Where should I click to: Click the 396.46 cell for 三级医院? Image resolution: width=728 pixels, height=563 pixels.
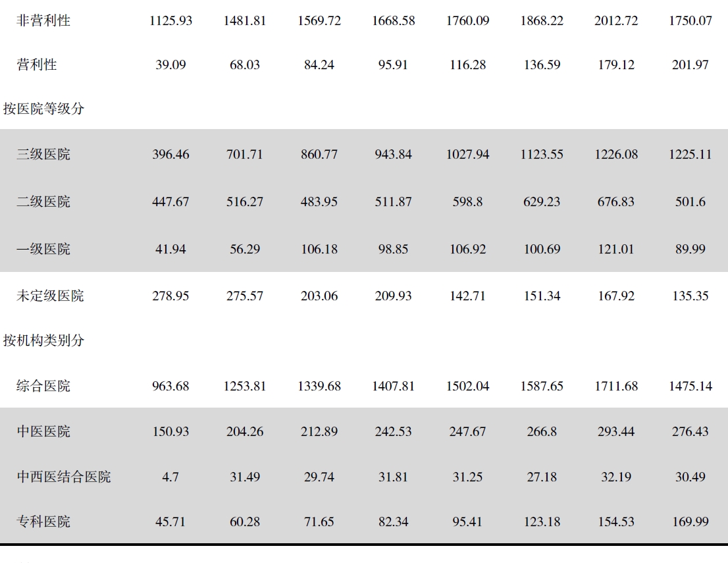click(x=170, y=154)
